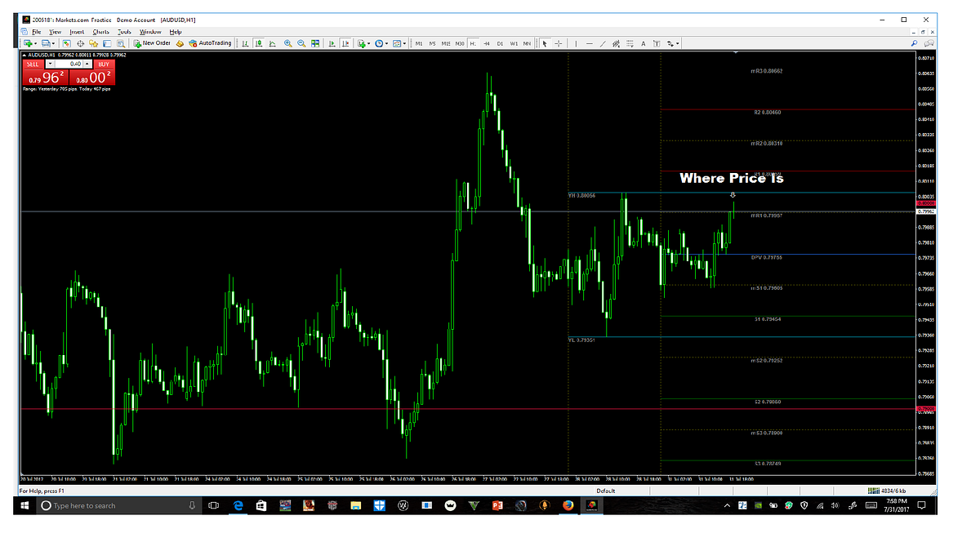Image resolution: width=980 pixels, height=551 pixels.
Task: Select the bar chart display icon
Action: pos(244,43)
